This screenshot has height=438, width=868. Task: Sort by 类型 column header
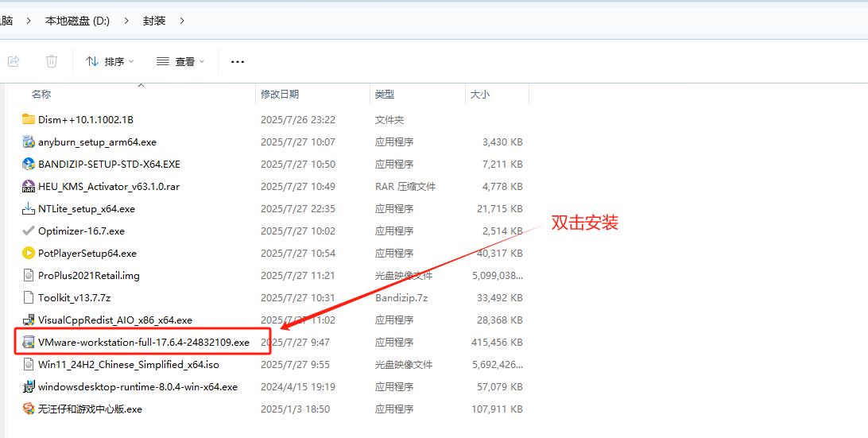pyautogui.click(x=385, y=94)
